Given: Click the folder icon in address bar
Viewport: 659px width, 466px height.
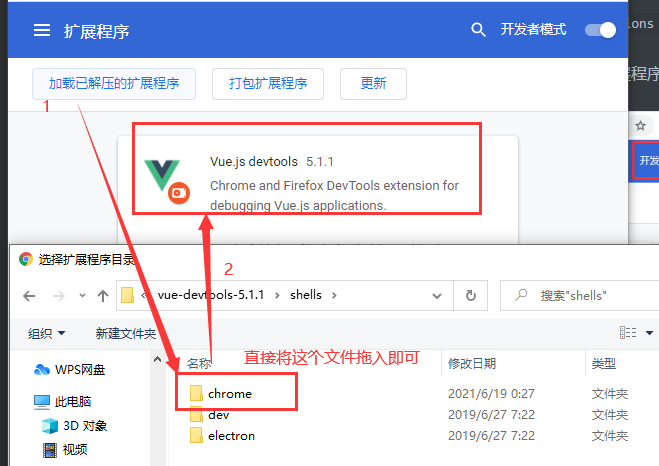Looking at the screenshot, I should (x=127, y=295).
